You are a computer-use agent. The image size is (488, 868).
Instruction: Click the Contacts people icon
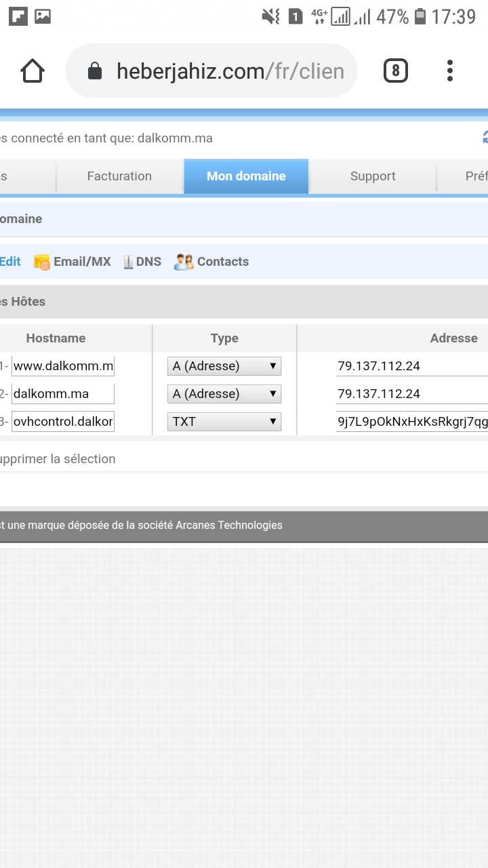point(184,262)
